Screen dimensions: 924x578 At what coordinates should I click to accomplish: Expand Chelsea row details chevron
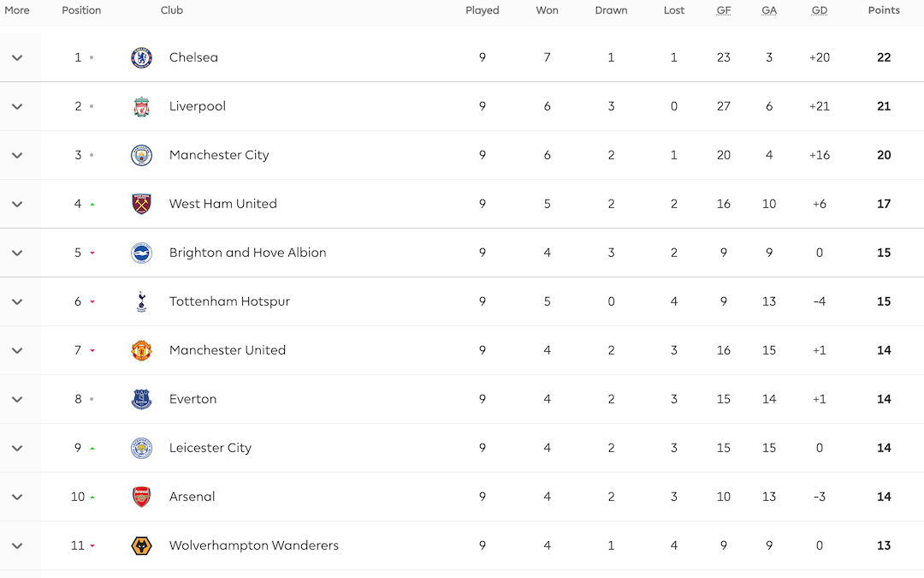point(17,58)
